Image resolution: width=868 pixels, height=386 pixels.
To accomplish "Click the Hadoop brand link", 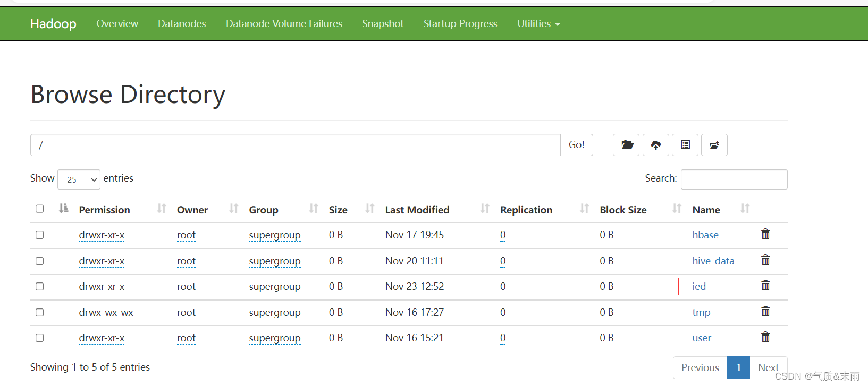I will [x=53, y=24].
